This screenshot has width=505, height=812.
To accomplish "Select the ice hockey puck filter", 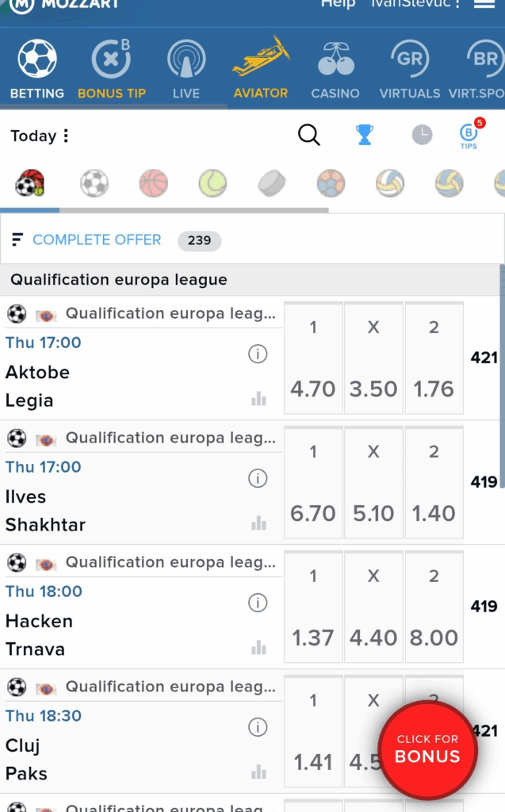I will pos(272,183).
